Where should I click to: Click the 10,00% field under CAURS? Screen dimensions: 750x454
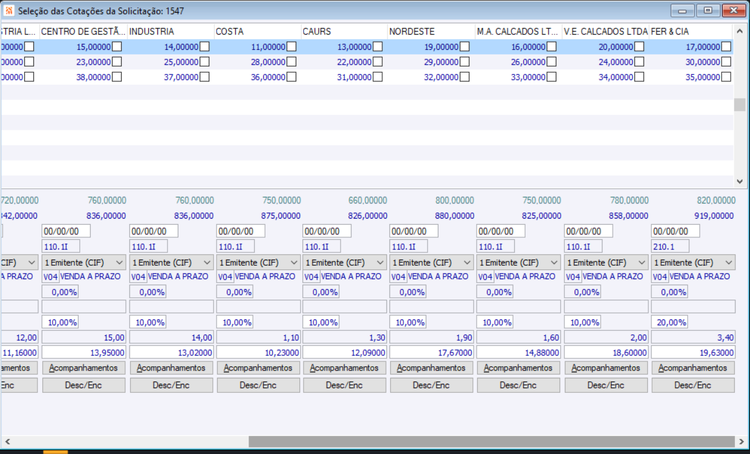click(x=321, y=322)
